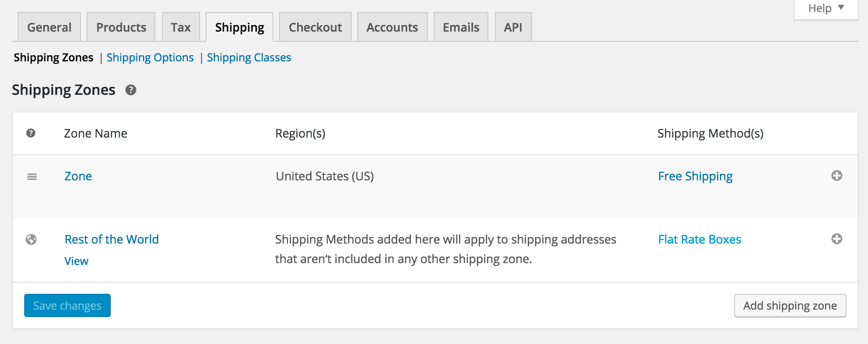This screenshot has width=868, height=344.
Task: Add shipping method to Zone via plus icon
Action: coord(836,176)
